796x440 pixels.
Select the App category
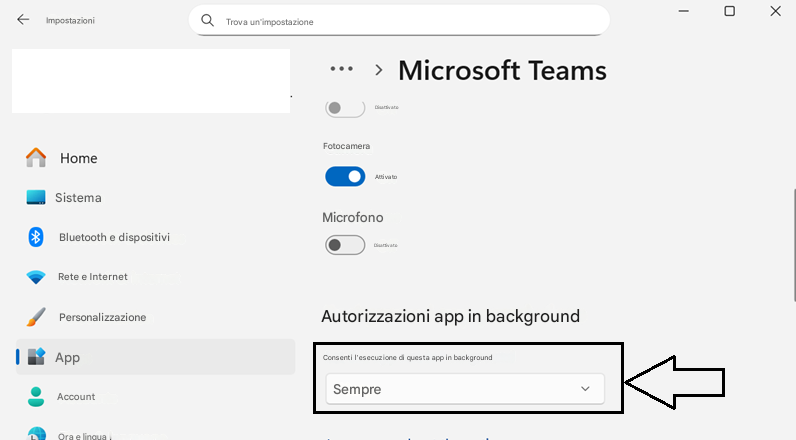coord(155,357)
